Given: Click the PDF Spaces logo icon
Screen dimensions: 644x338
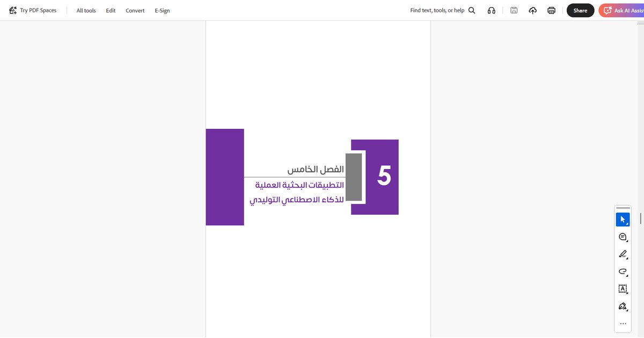Looking at the screenshot, I should [x=13, y=10].
